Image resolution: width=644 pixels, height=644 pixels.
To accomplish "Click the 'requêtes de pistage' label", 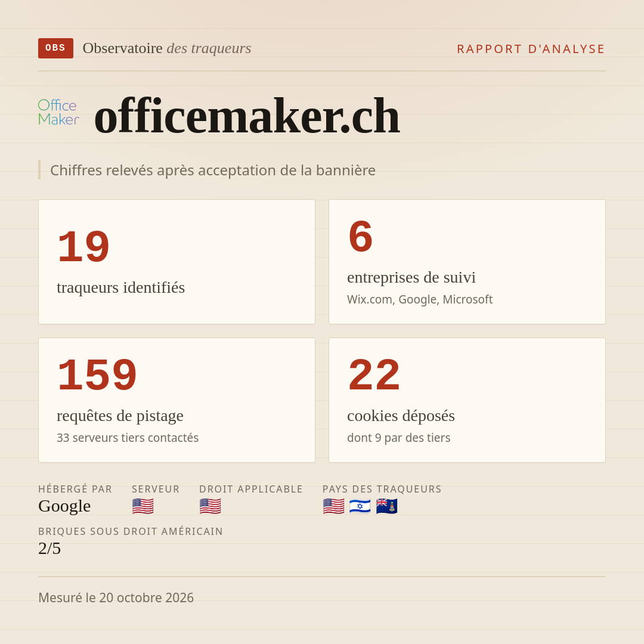I will click(x=120, y=416).
